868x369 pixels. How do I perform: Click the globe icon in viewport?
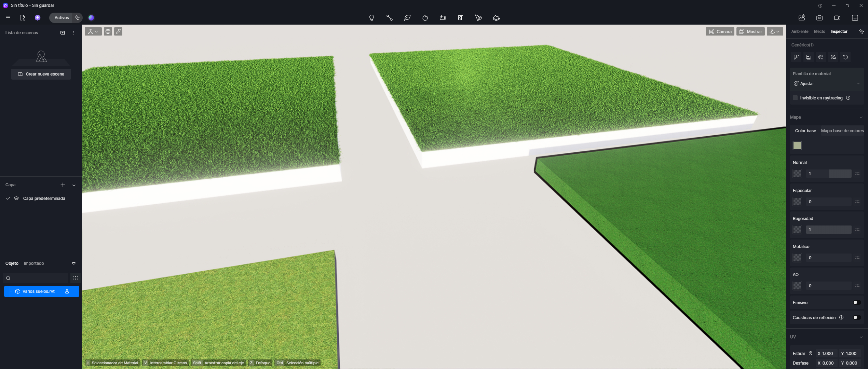click(108, 31)
